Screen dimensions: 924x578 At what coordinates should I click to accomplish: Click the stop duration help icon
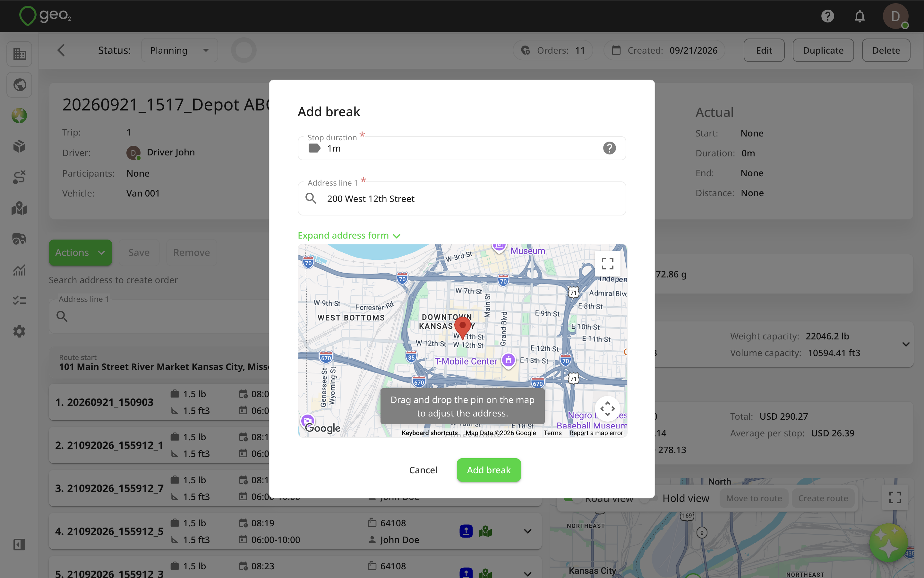[609, 148]
